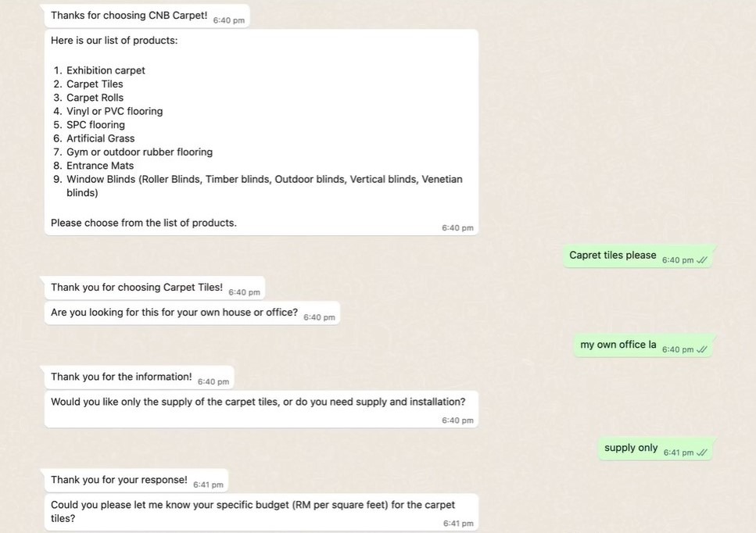Select the "Entrance Mats" product line
Image resolution: width=756 pixels, height=533 pixels.
point(100,166)
